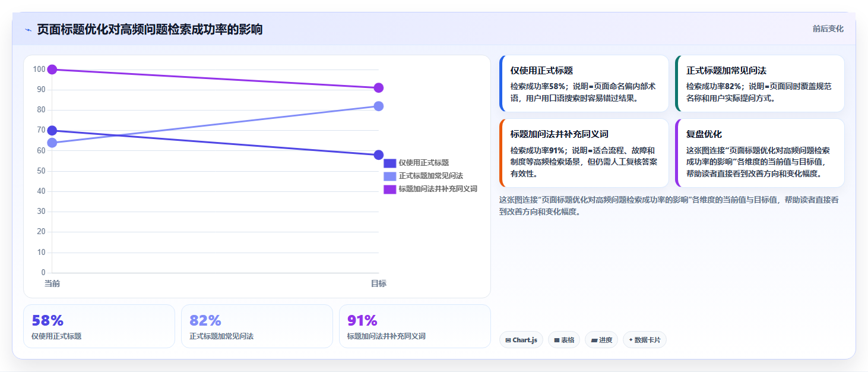
Task: Click the sparkle icon in 数据卡片 chip
Action: click(631, 341)
